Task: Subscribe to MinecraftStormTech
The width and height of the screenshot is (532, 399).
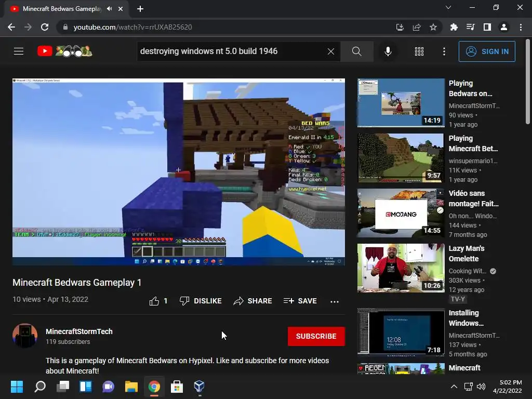Action: [316, 336]
